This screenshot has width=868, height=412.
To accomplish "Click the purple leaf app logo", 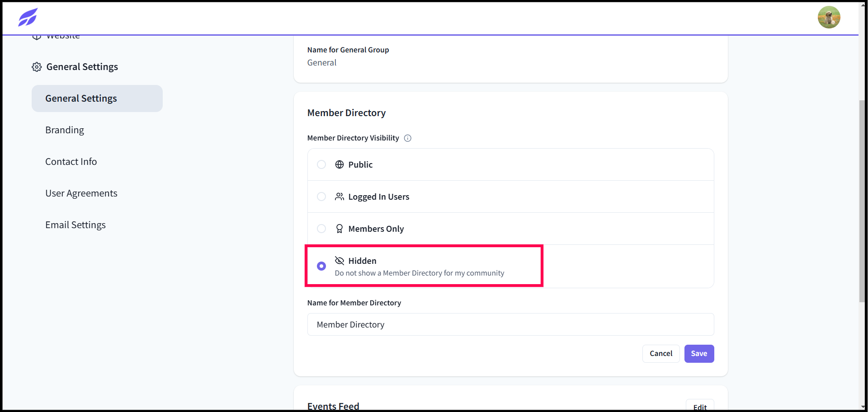I will (28, 17).
